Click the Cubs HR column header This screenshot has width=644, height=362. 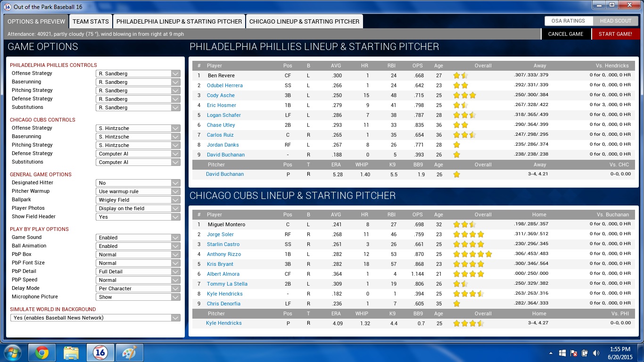click(364, 214)
